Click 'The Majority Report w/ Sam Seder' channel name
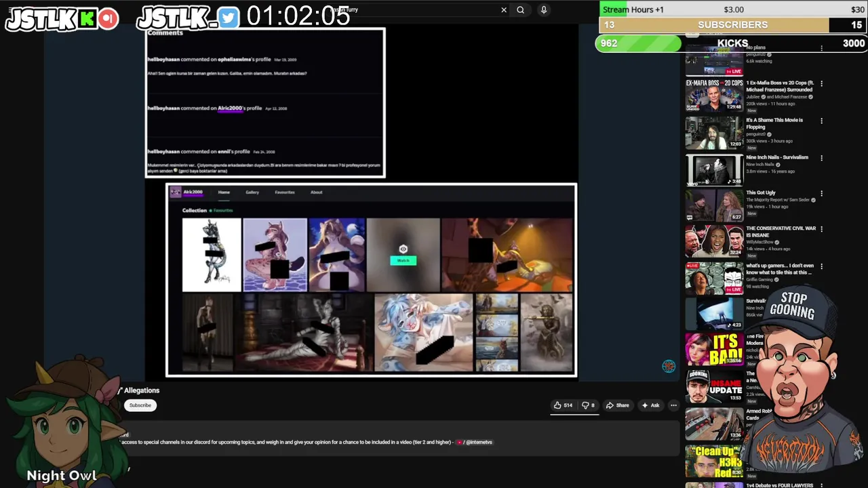 pos(778,200)
